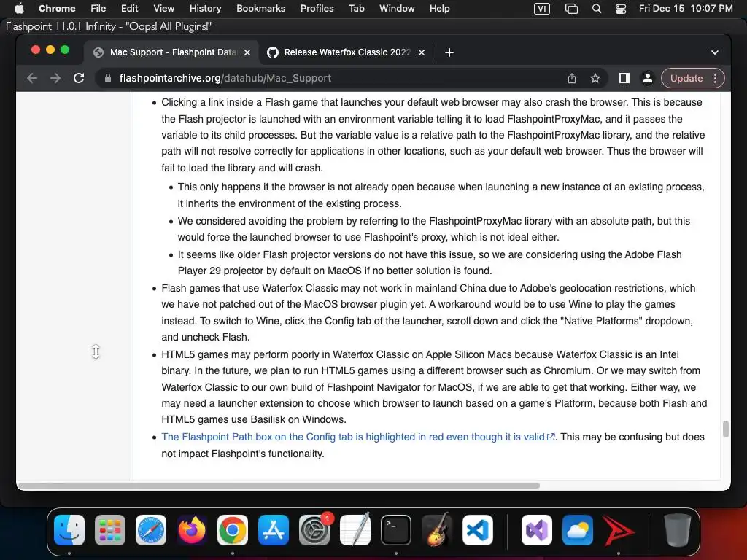Viewport: 747px width, 560px height.
Task: Launch GarageBand from the dock
Action: coord(436,530)
